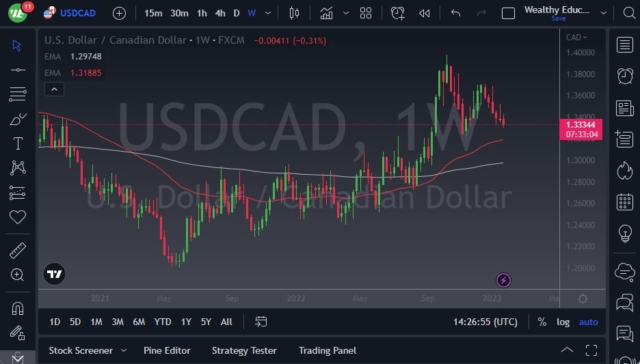Select the ruler measure tool
The width and height of the screenshot is (640, 364).
pos(18,251)
